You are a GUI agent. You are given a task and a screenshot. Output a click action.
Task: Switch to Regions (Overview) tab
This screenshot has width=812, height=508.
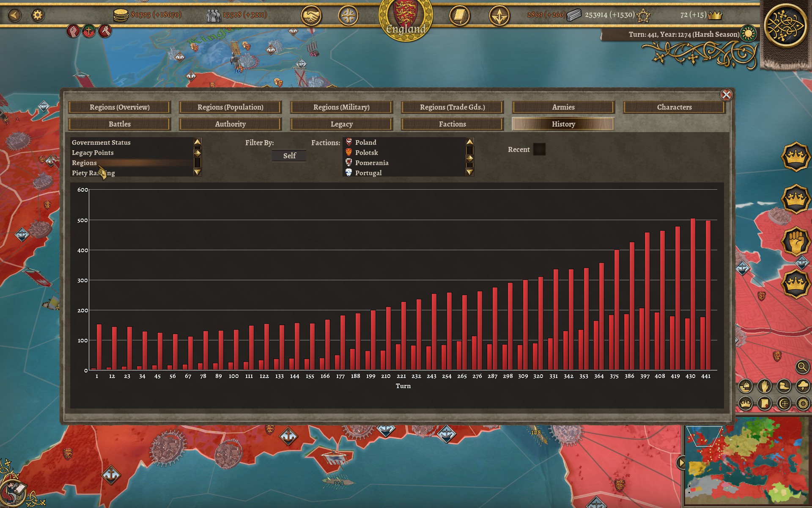click(120, 107)
